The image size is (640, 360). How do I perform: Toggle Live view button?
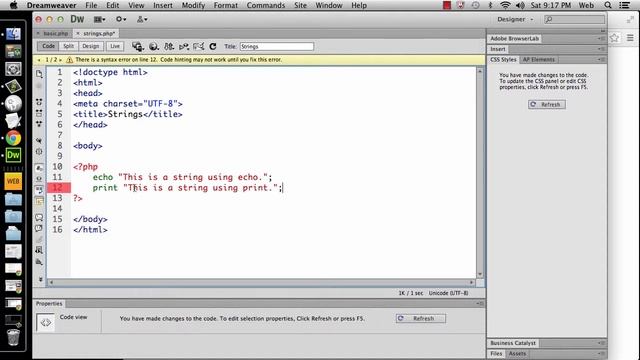pos(115,46)
